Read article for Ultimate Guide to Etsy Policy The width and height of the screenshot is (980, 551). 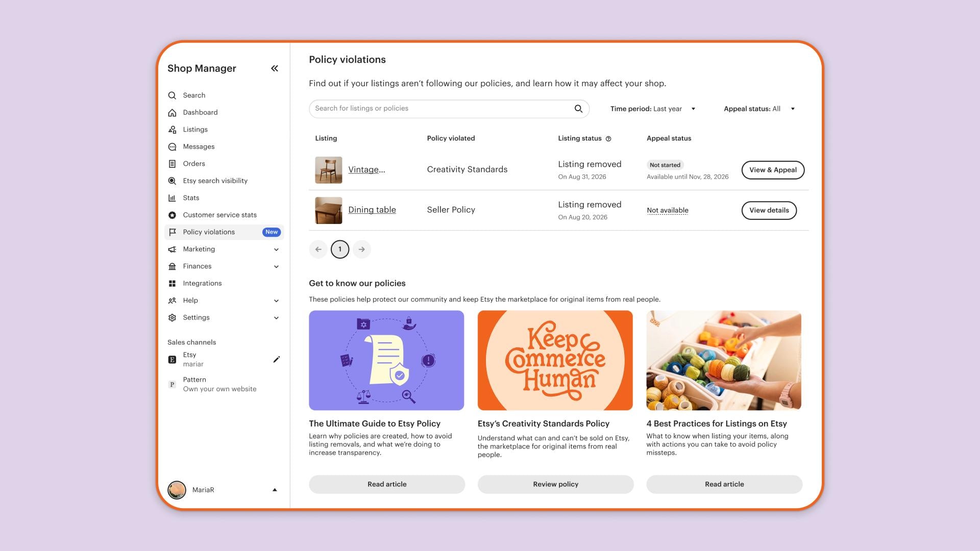pyautogui.click(x=387, y=484)
